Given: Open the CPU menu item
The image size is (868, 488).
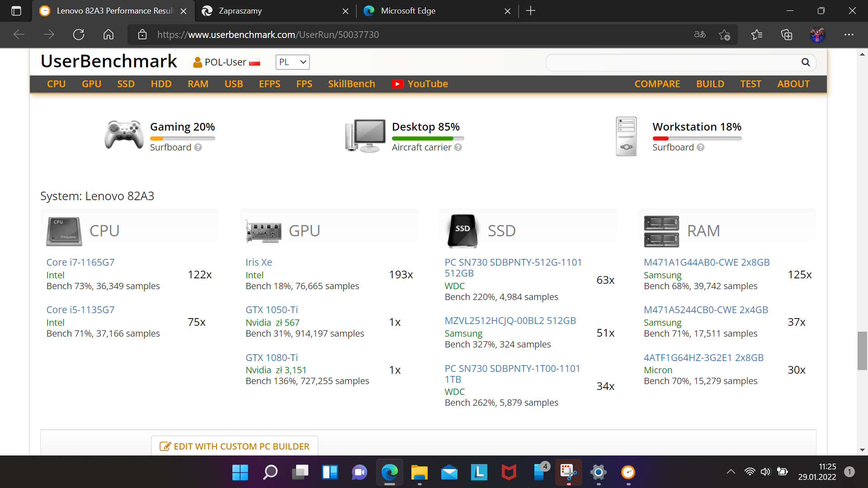Looking at the screenshot, I should point(57,84).
